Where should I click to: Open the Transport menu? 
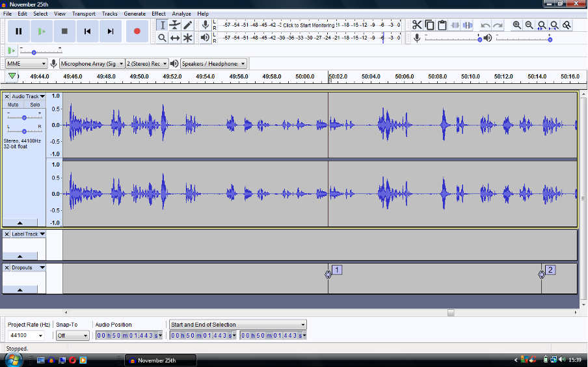tap(84, 14)
